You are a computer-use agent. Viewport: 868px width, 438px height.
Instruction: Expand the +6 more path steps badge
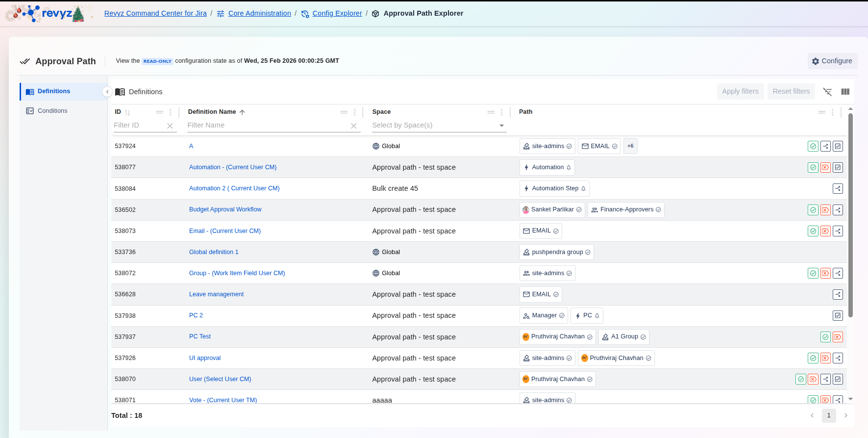630,146
